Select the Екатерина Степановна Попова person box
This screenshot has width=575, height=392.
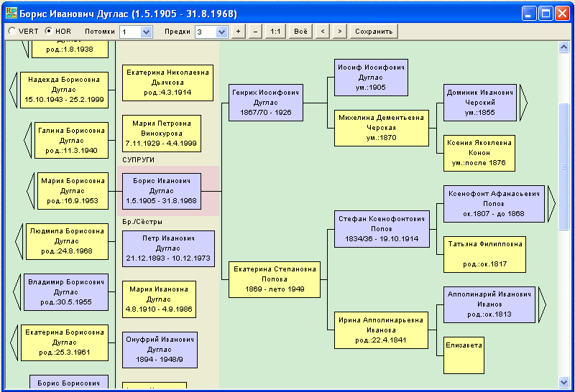coord(275,279)
